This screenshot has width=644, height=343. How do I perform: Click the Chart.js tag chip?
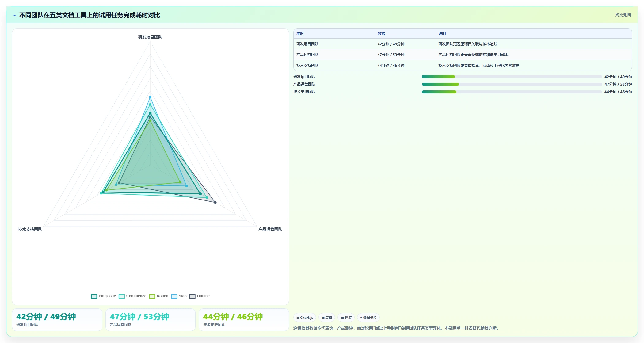(305, 318)
